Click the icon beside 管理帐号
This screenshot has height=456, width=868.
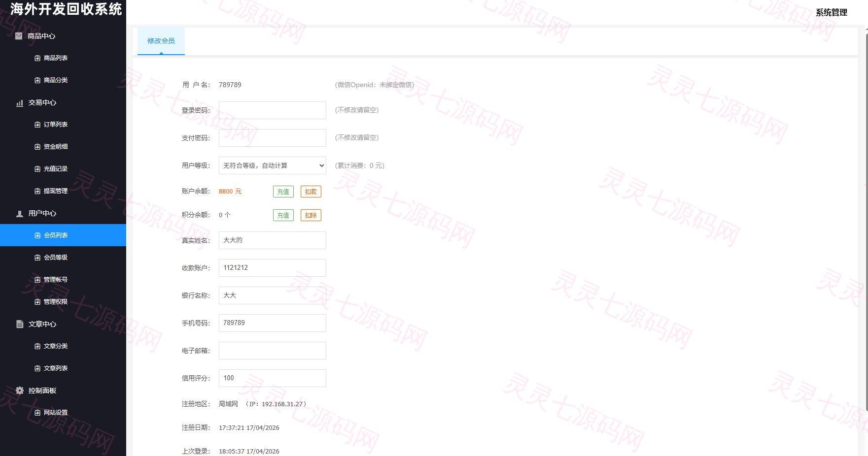pos(37,280)
